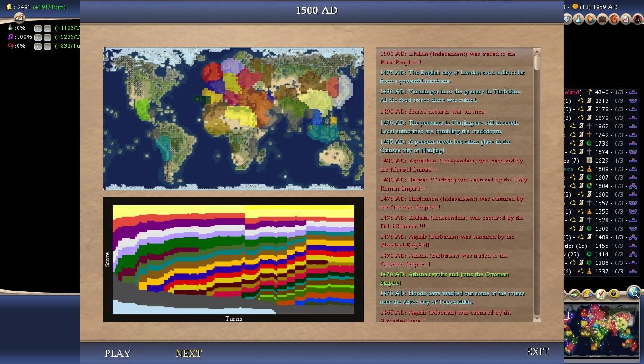Open the info screen graph icon
The image size is (644, 364).
coord(626,19)
